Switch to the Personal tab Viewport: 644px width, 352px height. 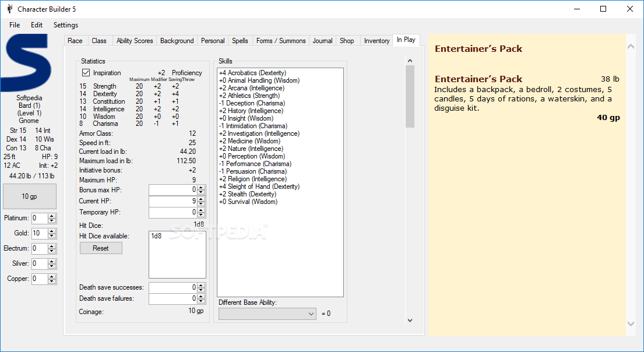coord(213,41)
